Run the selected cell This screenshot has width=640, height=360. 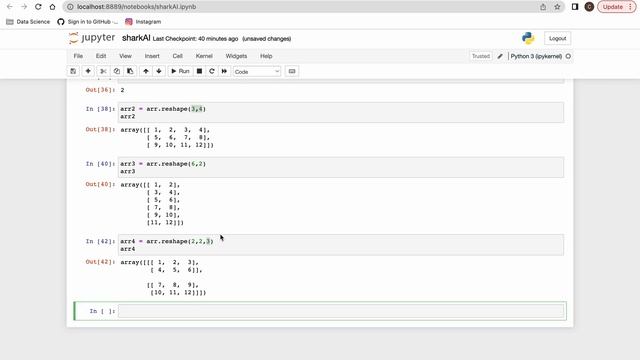coord(180,71)
